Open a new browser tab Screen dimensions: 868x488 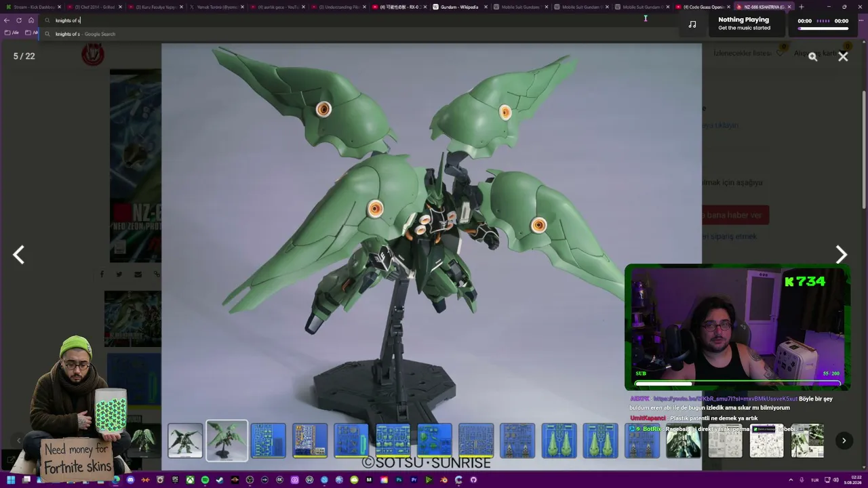pyautogui.click(x=802, y=7)
